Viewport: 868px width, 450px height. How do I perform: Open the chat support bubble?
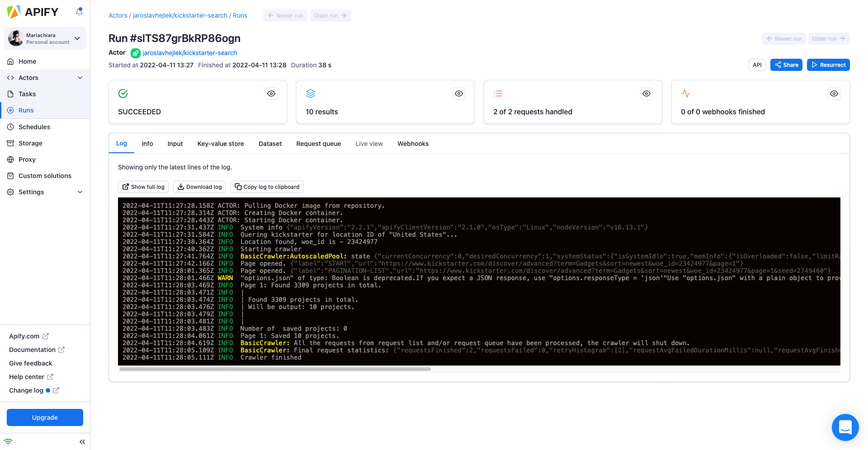point(845,427)
